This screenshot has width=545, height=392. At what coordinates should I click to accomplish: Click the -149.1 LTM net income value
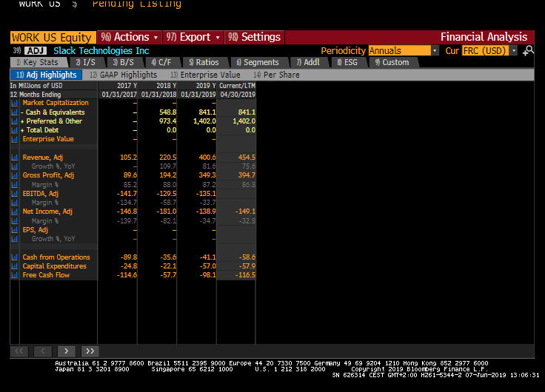[x=245, y=212]
